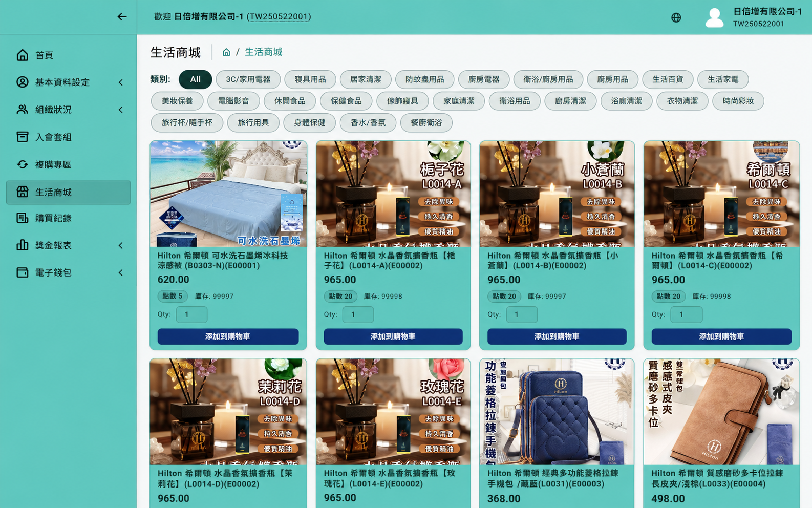This screenshot has width=812, height=508.
Task: Open the 茉莉花 L0014-D product image
Action: click(228, 412)
